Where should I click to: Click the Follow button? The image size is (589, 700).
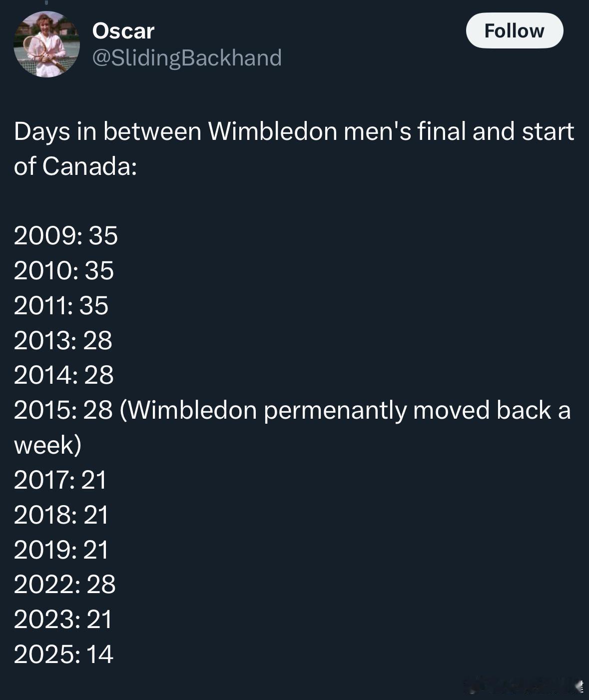pyautogui.click(x=515, y=30)
